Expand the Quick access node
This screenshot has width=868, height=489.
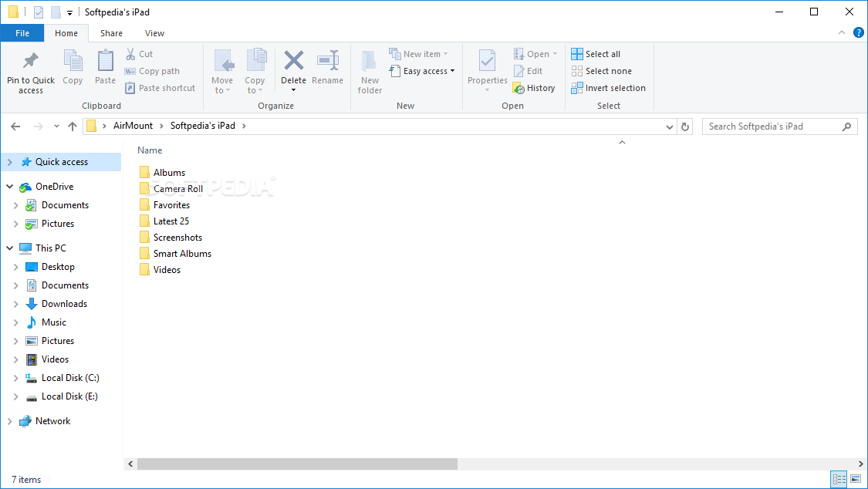coord(10,162)
